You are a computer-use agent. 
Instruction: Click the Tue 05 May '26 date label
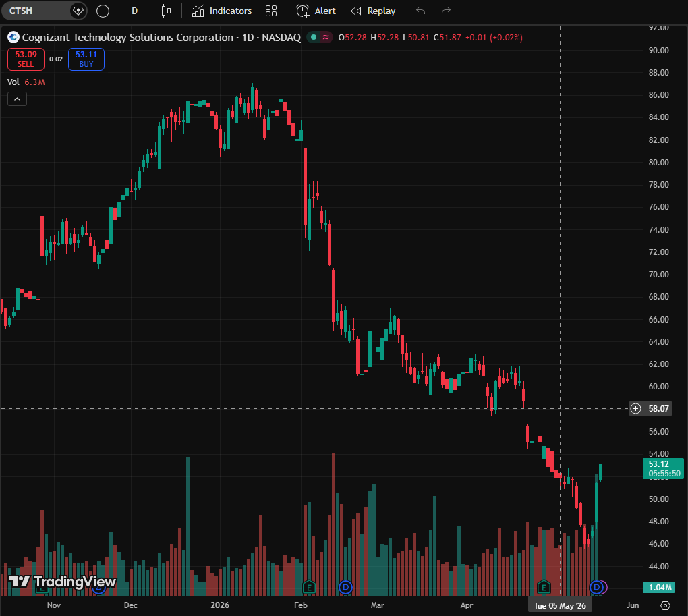click(559, 605)
